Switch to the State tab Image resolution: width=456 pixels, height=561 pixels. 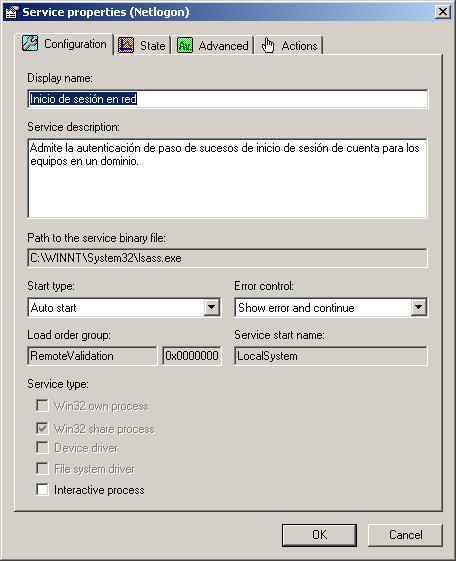143,45
